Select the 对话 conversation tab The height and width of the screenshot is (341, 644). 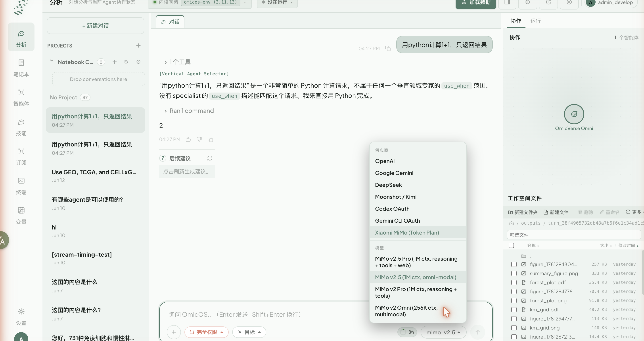coord(170,22)
